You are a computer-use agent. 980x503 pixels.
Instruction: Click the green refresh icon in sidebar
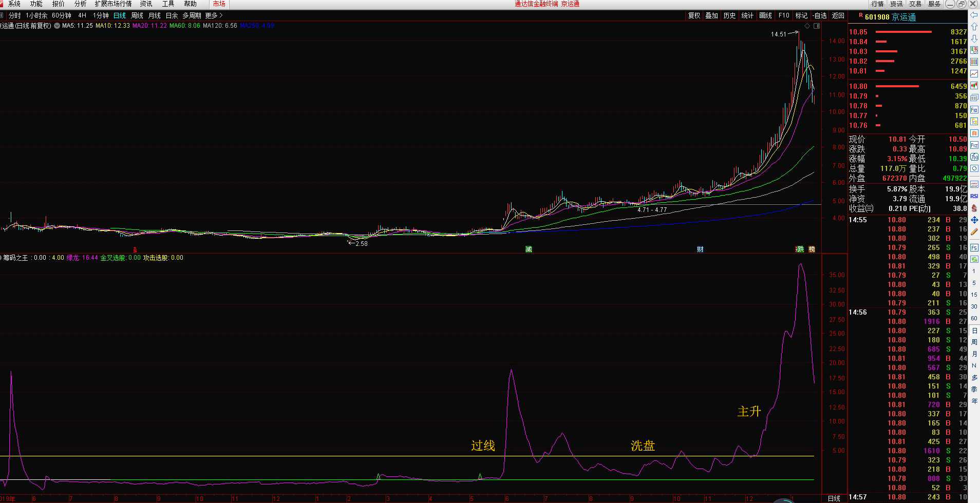tap(974, 259)
